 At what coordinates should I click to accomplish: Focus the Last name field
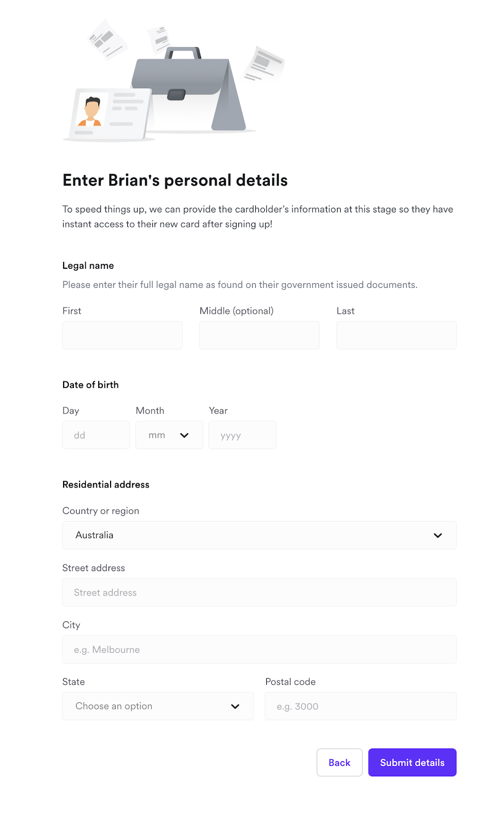tap(396, 335)
